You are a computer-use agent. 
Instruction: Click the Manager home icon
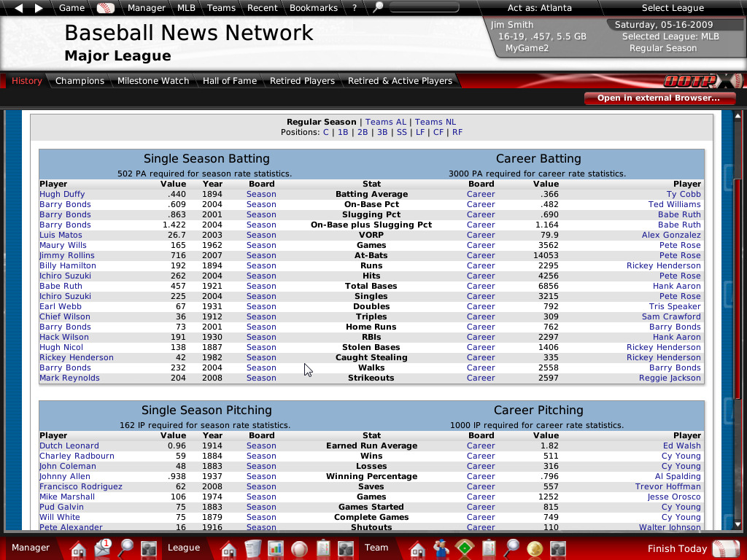pos(78,548)
